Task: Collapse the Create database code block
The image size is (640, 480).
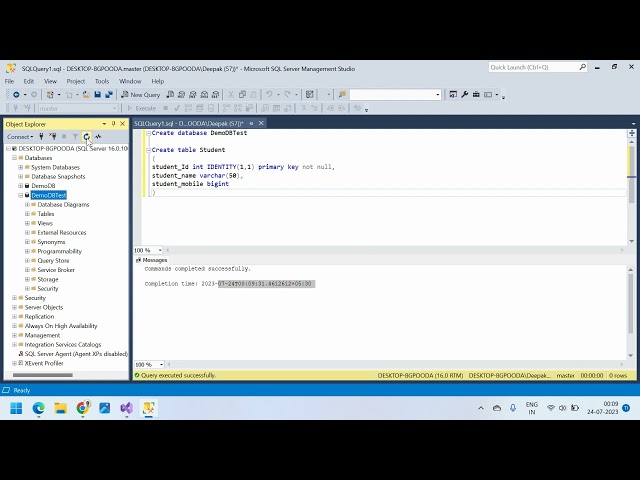Action: [149, 133]
